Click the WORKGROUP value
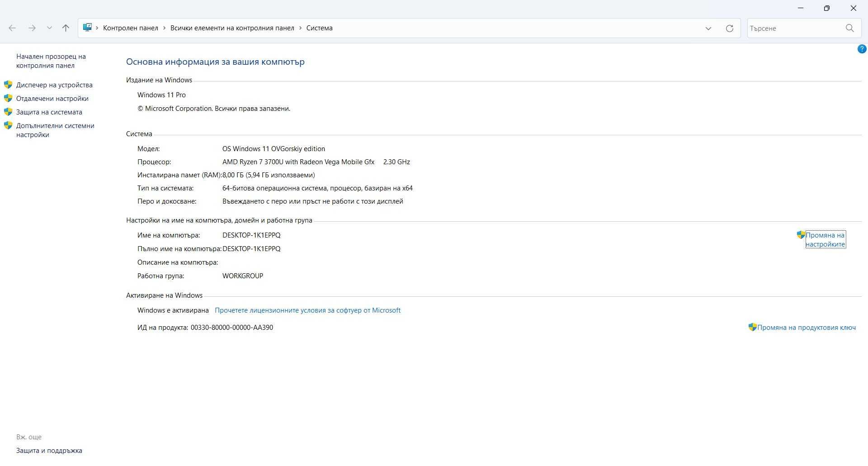This screenshot has width=868, height=466. pos(243,276)
